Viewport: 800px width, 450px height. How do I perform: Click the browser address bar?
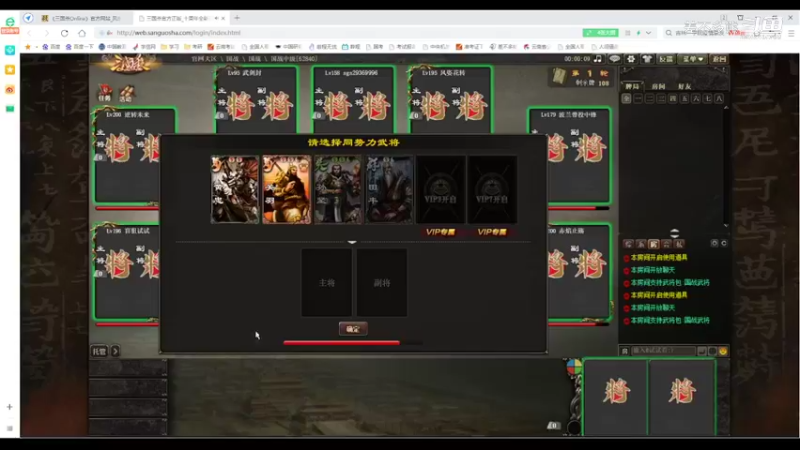click(337, 33)
